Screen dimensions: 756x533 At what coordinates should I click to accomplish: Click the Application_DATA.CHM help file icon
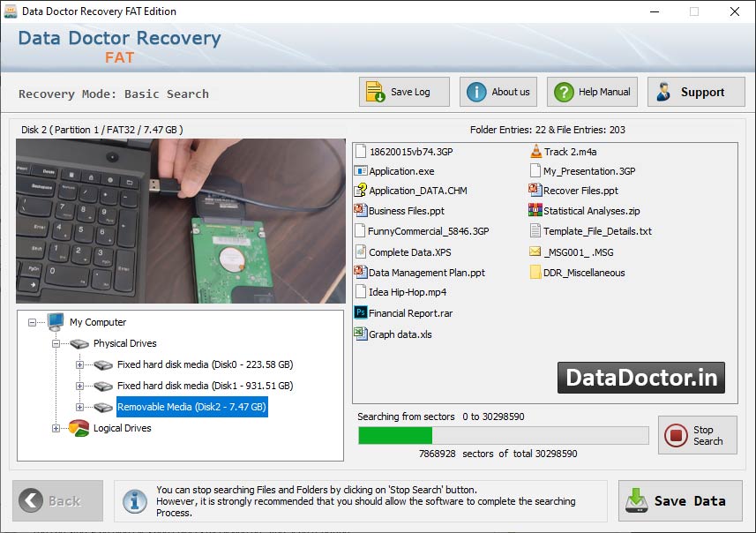click(x=361, y=191)
